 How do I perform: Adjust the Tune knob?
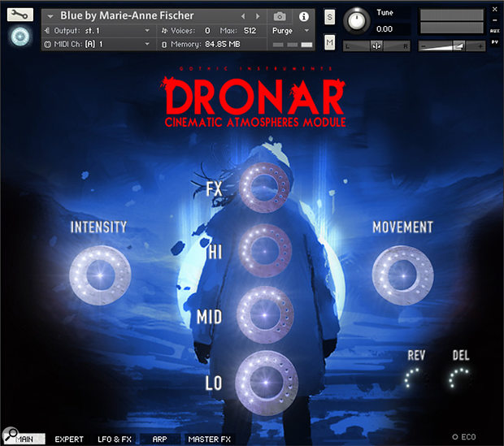[x=357, y=20]
